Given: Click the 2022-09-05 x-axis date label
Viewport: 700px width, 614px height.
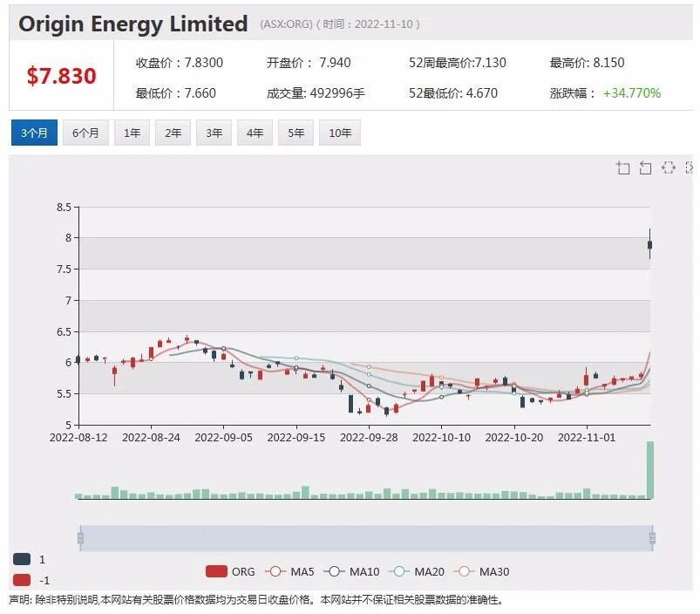Looking at the screenshot, I should point(224,438).
